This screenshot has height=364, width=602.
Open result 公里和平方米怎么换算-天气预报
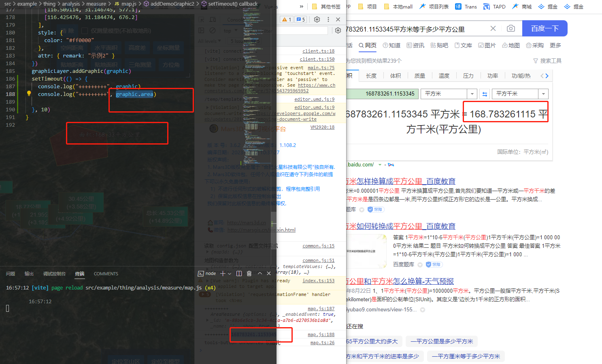[400, 281]
